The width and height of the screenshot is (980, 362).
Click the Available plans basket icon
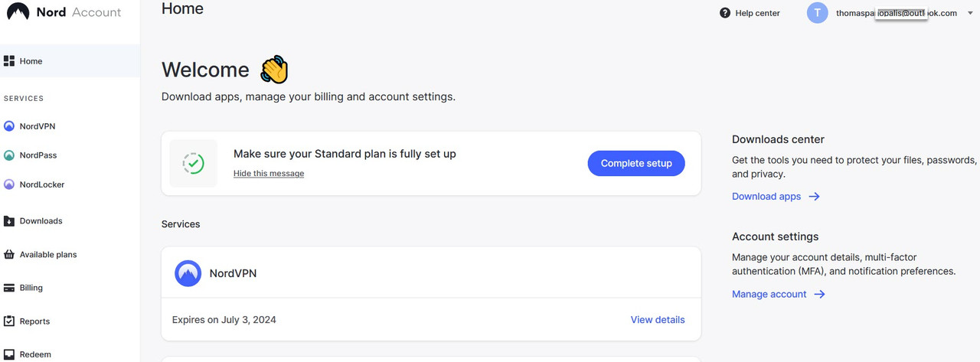tap(9, 255)
